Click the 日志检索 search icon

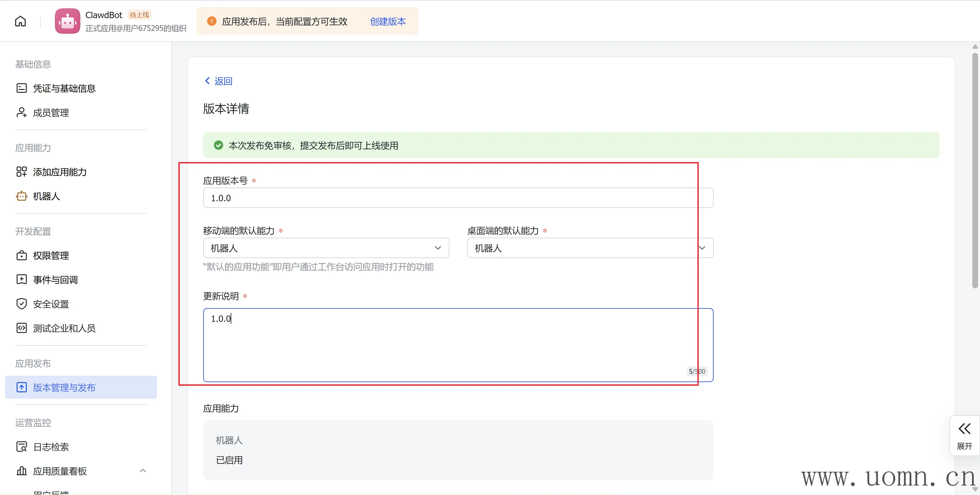click(x=21, y=447)
